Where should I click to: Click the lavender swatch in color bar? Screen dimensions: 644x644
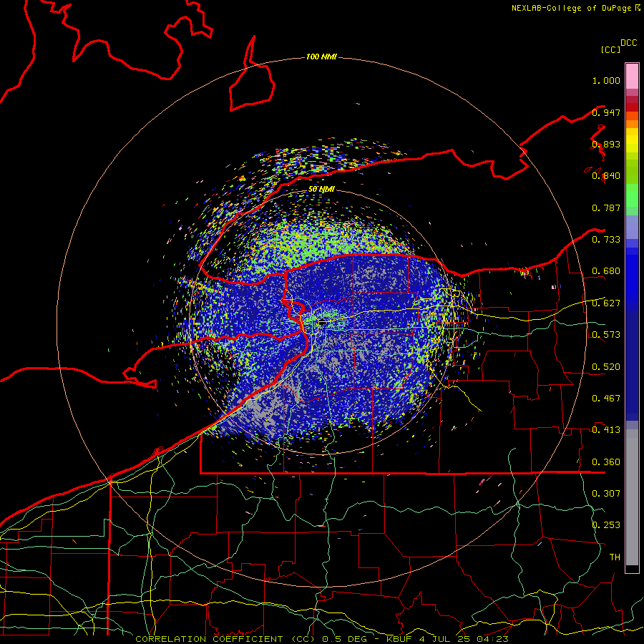pos(632,227)
